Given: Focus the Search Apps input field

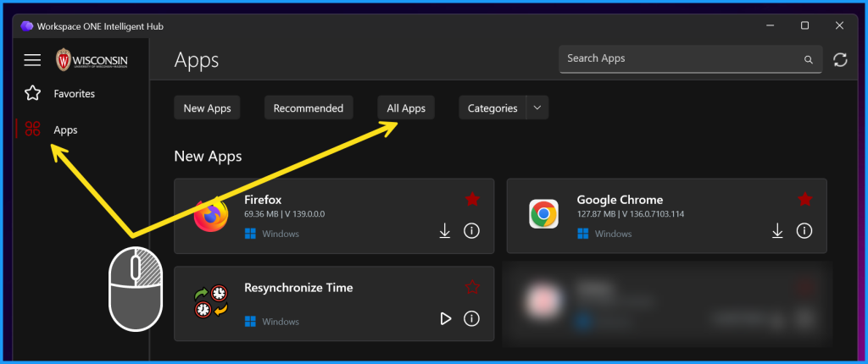Looking at the screenshot, I should coord(678,59).
